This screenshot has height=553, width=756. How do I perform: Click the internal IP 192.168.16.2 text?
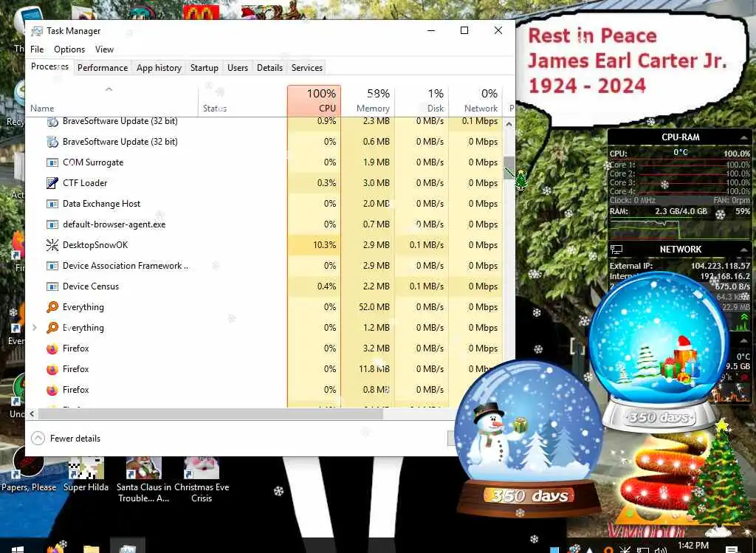pos(725,276)
